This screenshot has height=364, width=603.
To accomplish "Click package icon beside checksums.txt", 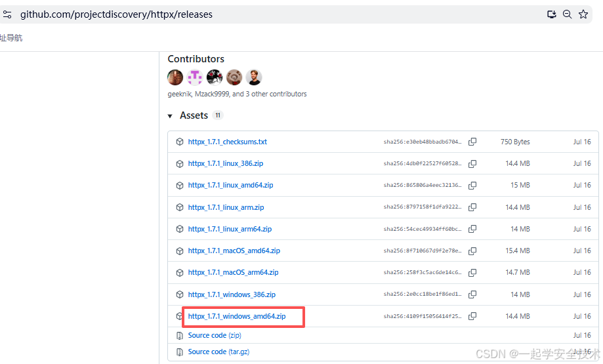I will [x=180, y=142].
